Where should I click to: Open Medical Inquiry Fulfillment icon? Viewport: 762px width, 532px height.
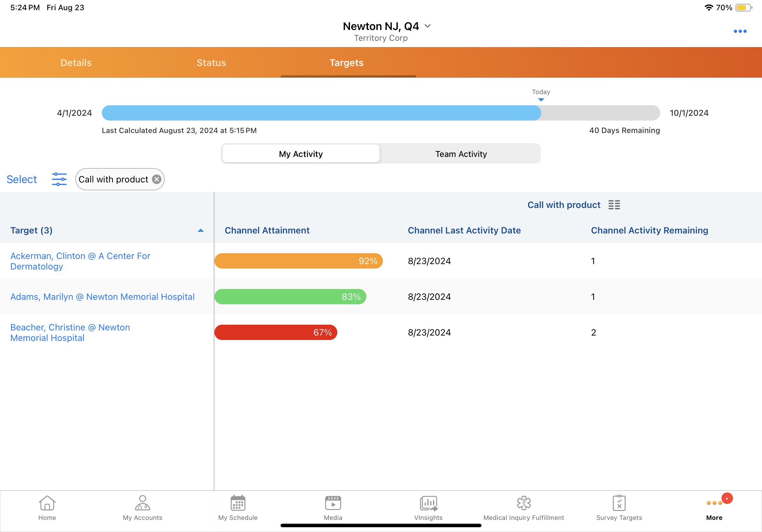524,504
